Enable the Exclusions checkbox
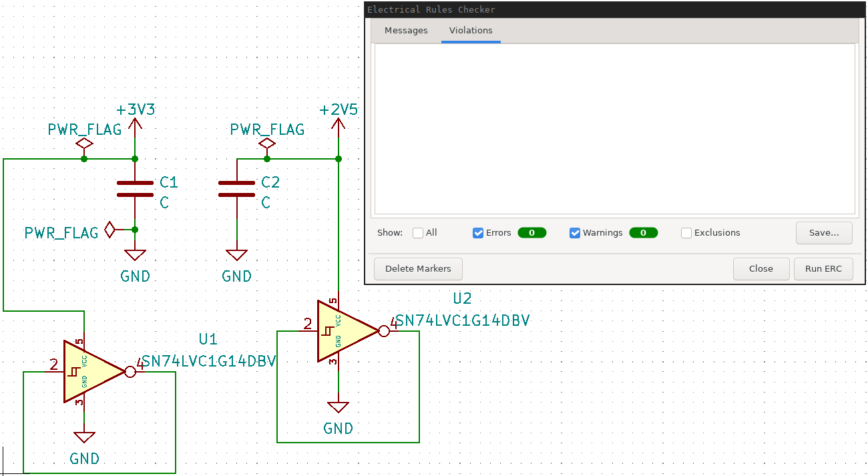This screenshot has width=868, height=476. coord(686,233)
